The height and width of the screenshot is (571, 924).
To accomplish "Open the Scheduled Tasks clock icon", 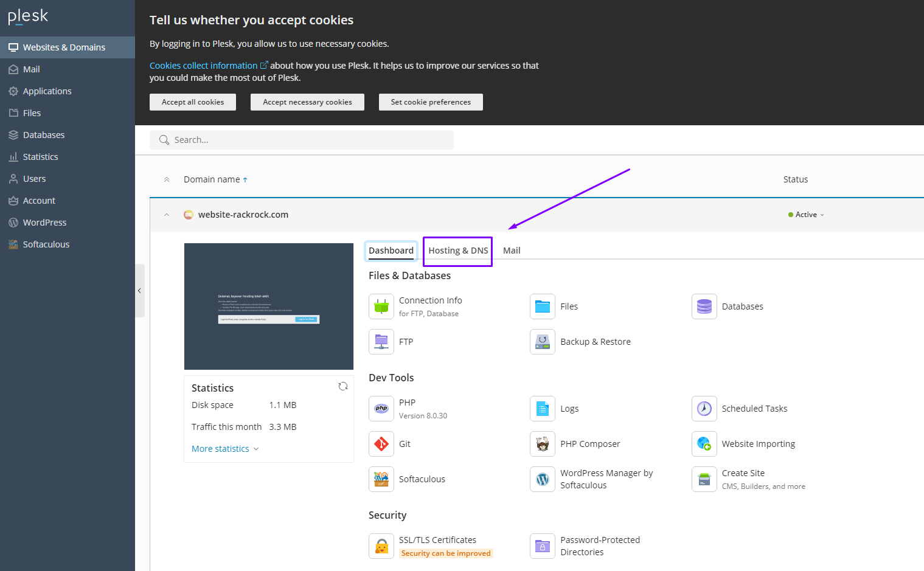I will coord(704,409).
